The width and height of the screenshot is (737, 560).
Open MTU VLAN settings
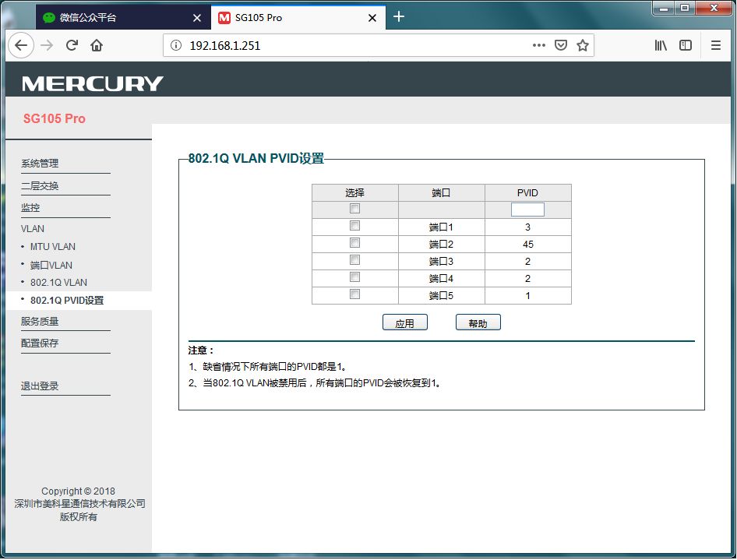(53, 247)
